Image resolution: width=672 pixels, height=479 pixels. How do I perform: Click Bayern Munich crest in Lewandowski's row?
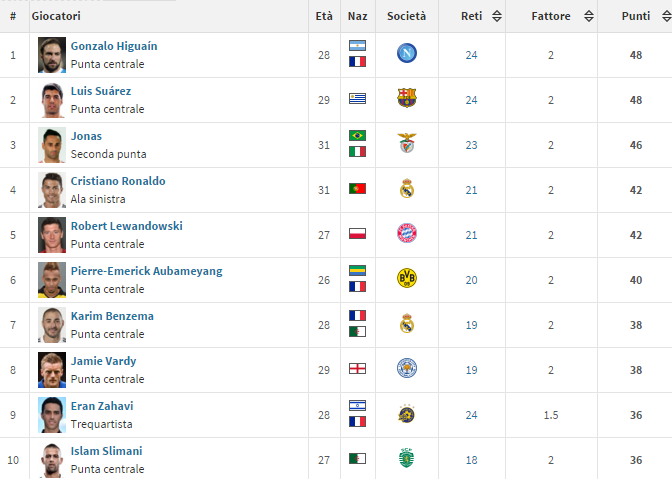407,233
